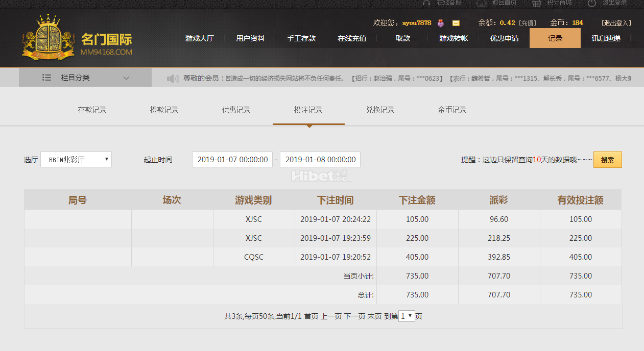This screenshot has width=644, height=351.
Task: Open the 选厅 BBIN彩票厅 dropdown
Action: coord(76,160)
